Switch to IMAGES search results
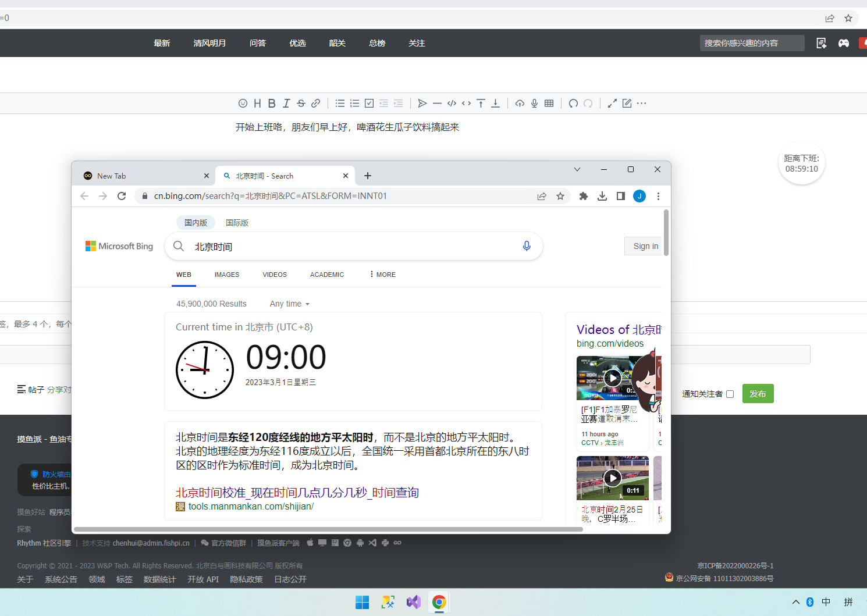 point(227,275)
